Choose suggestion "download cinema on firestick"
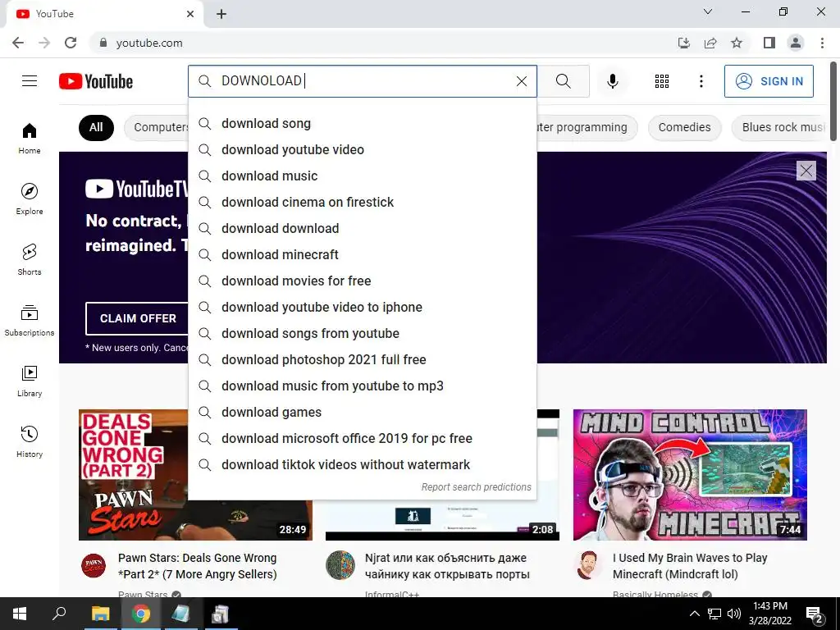840x630 pixels. pyautogui.click(x=362, y=202)
